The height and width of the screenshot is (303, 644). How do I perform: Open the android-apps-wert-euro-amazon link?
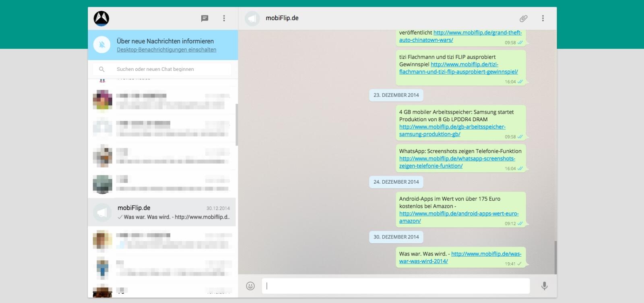pos(459,217)
